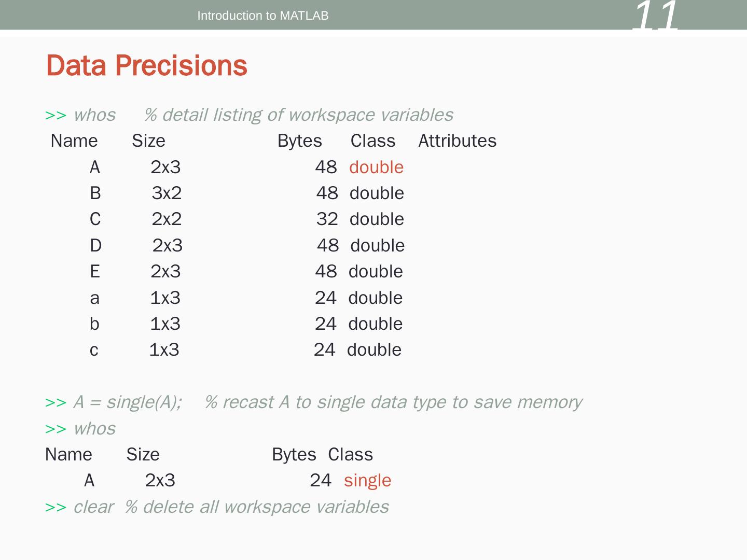The image size is (747, 560).
Task: Click the 32 bytes value for C
Action: pos(327,219)
